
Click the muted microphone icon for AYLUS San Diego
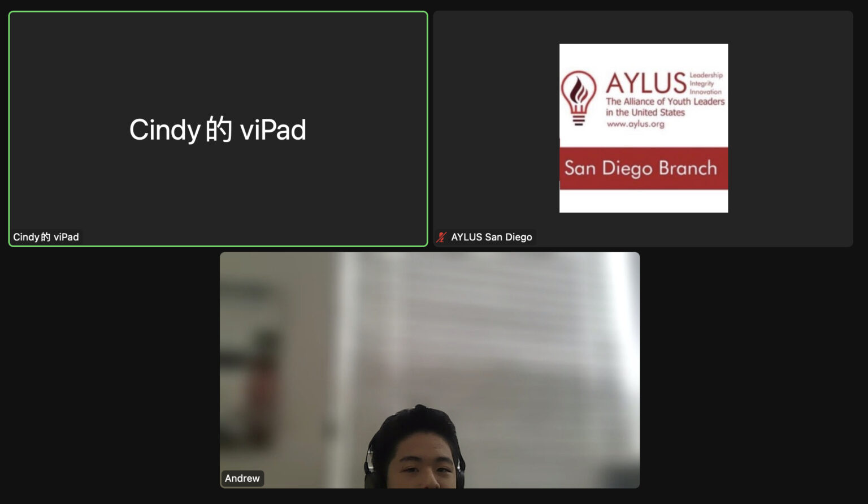coord(441,237)
